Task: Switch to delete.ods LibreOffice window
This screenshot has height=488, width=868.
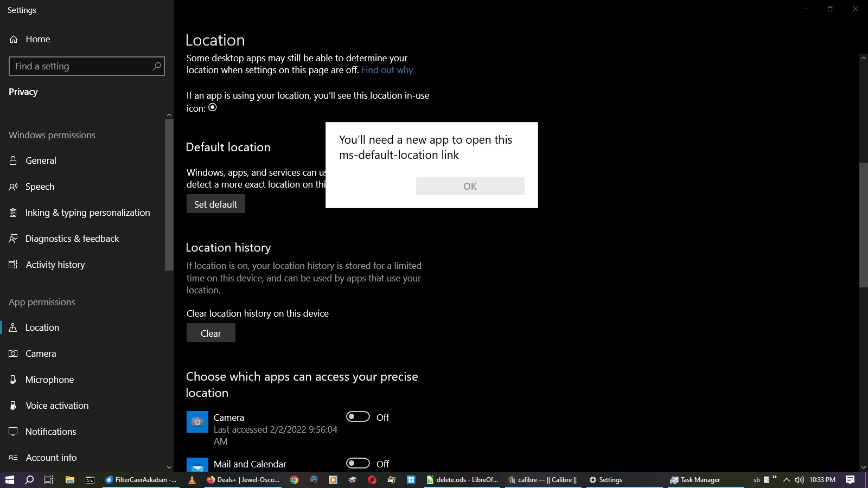Action: coord(462,480)
